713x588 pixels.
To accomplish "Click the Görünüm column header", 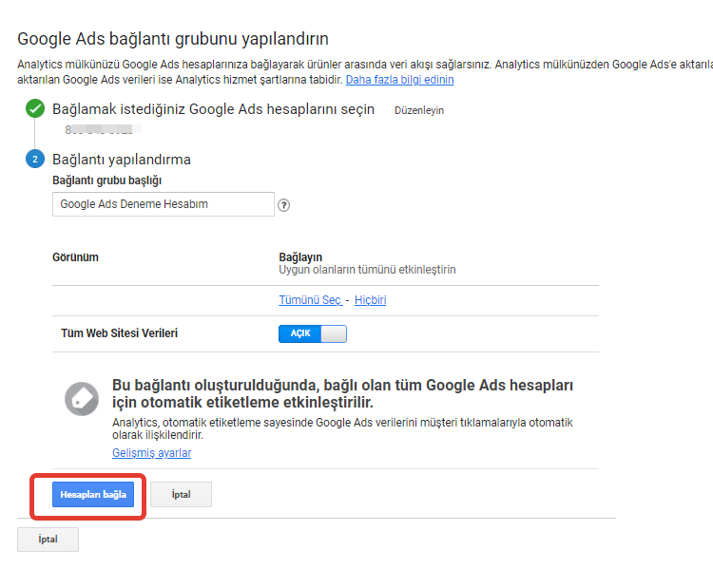I will 75,257.
